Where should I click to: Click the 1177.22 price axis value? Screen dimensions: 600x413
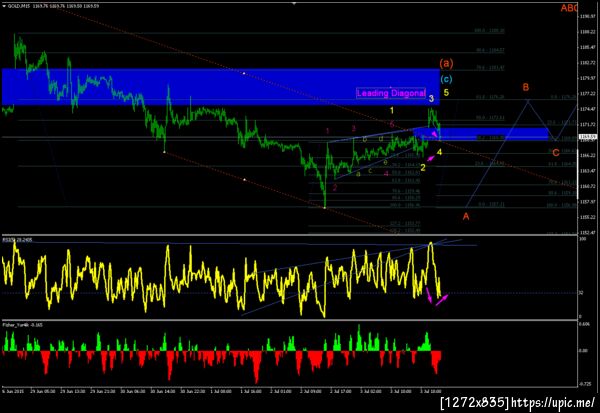(589, 93)
